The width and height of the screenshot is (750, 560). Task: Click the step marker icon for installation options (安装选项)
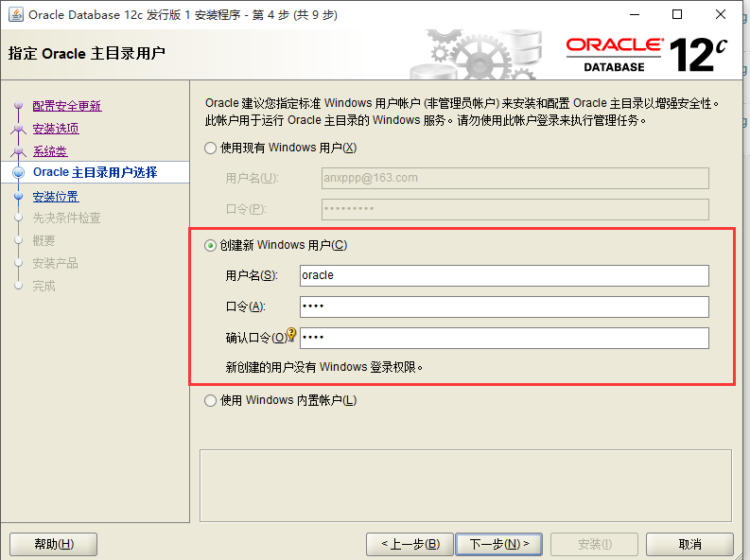click(18, 128)
